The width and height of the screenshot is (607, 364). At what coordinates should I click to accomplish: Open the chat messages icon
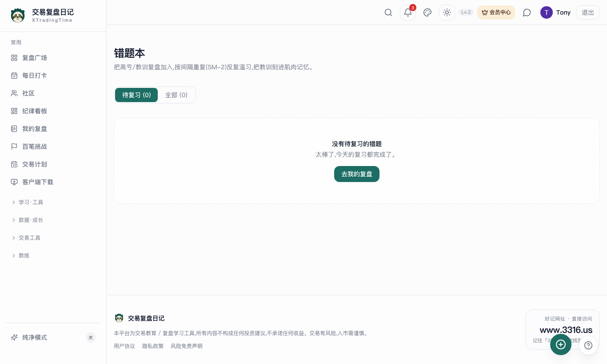tap(527, 12)
